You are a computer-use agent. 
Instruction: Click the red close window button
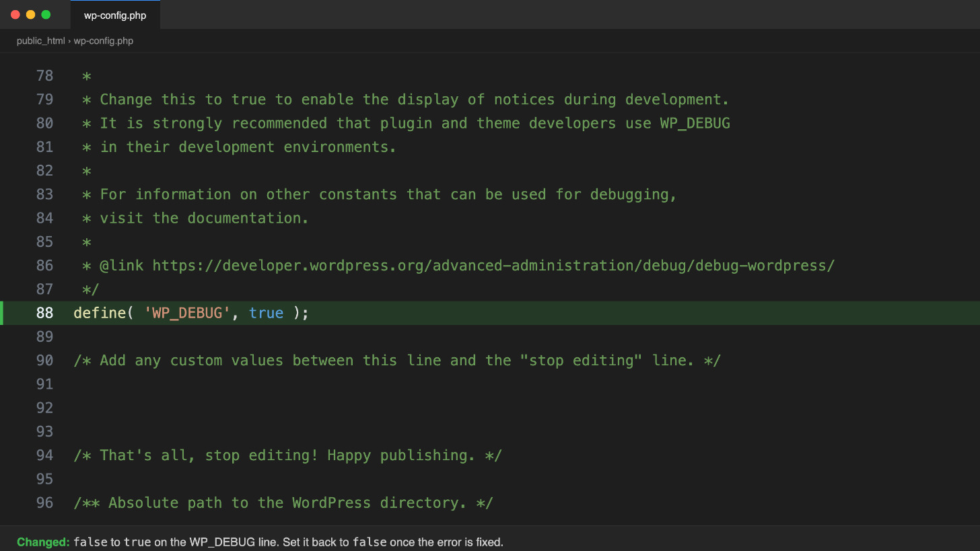click(15, 15)
